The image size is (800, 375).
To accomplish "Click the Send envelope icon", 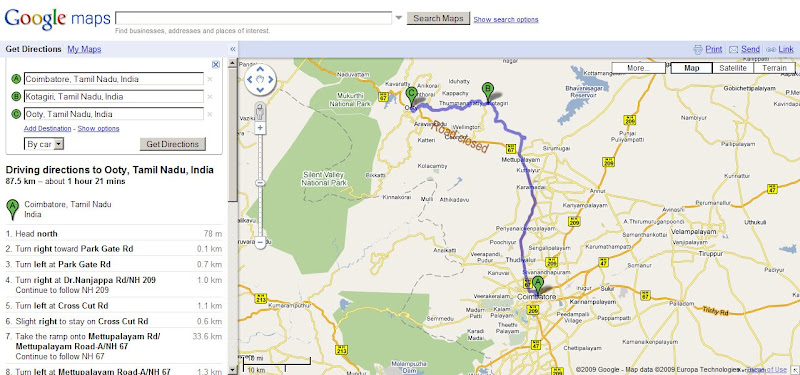I will [x=734, y=49].
